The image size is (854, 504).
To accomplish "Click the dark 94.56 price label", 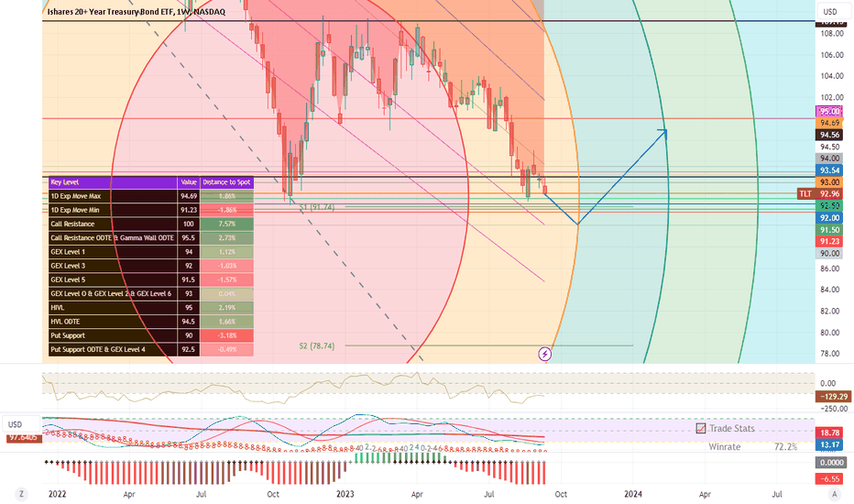I will point(829,135).
